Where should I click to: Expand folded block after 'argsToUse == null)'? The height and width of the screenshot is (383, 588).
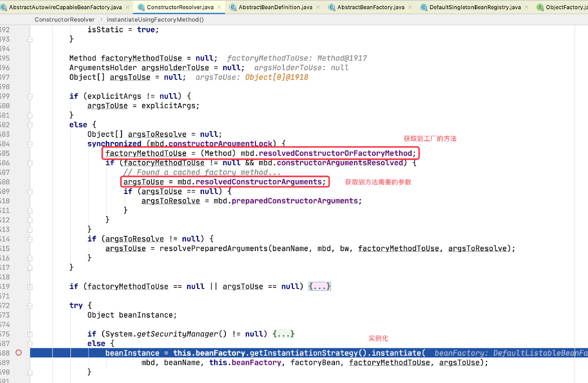coord(320,286)
